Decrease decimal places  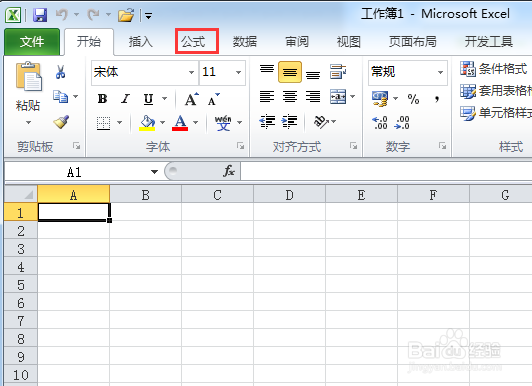coord(402,122)
